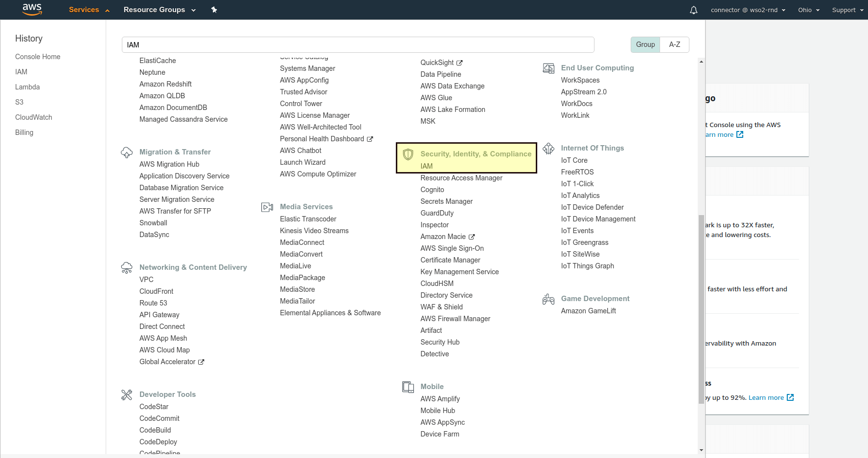Open IAM from History list
This screenshot has width=868, height=458.
tap(21, 72)
